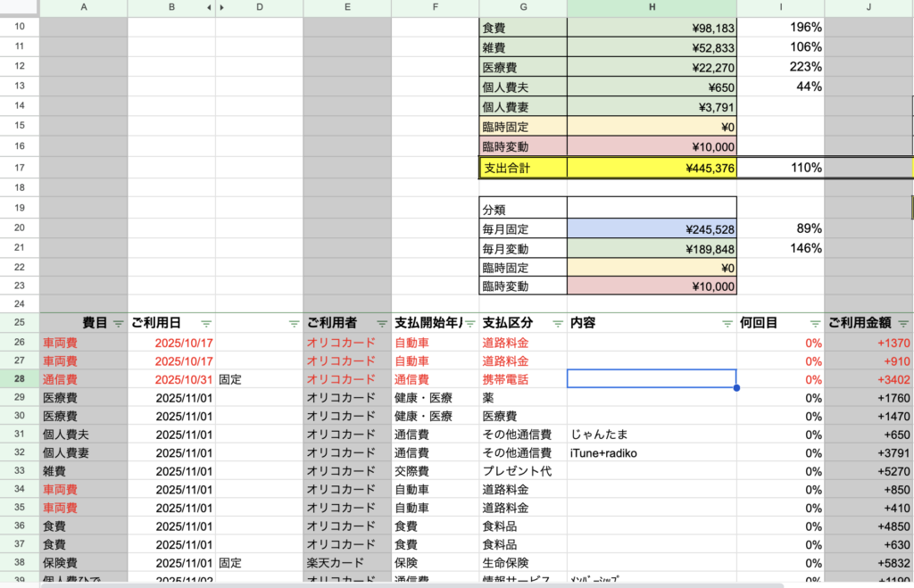The height and width of the screenshot is (588, 914).
Task: Click the yellow 支出合計 label cell
Action: click(523, 167)
